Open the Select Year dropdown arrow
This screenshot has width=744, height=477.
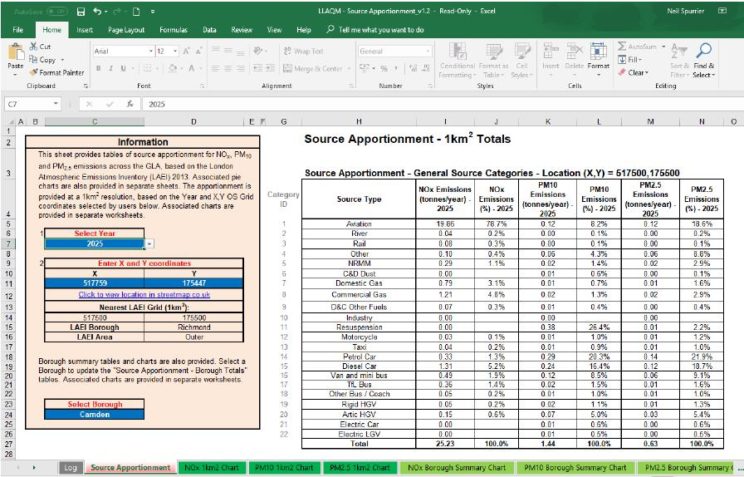149,243
